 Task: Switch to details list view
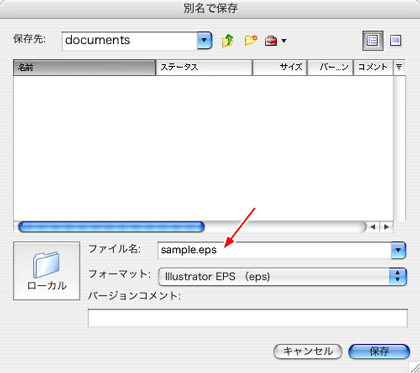372,41
